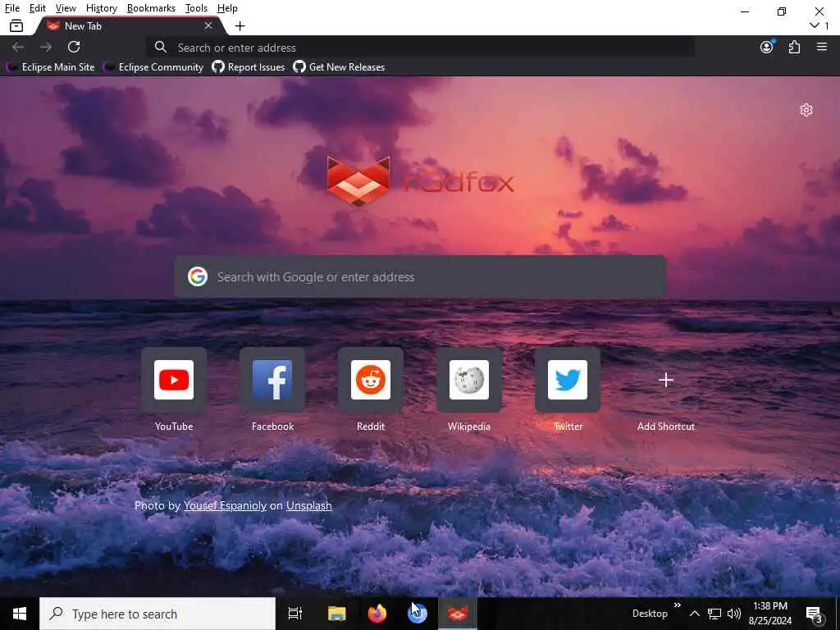Expand the chevron below the window close button

[x=815, y=25]
